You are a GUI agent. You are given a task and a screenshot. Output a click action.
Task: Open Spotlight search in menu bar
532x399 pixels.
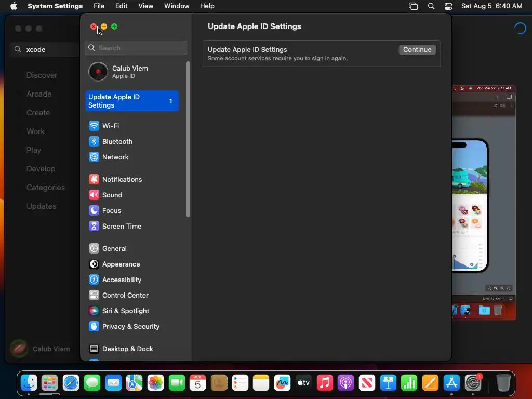[x=431, y=6]
